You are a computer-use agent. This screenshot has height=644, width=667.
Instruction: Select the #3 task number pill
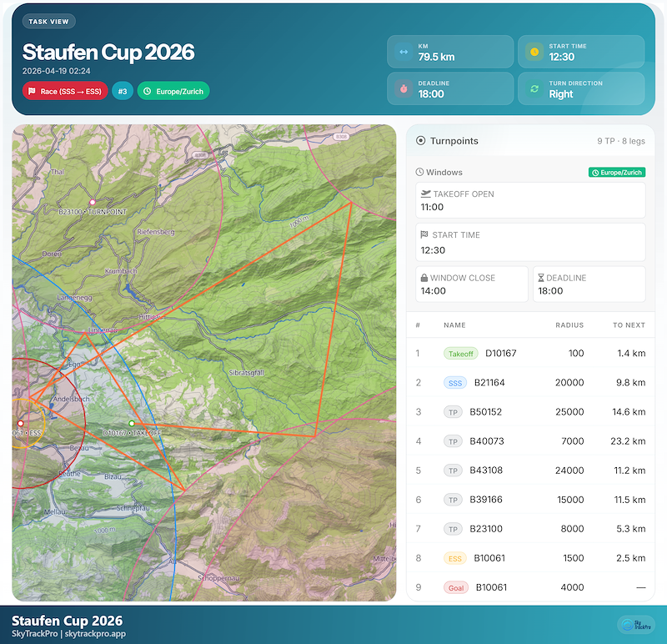[122, 90]
